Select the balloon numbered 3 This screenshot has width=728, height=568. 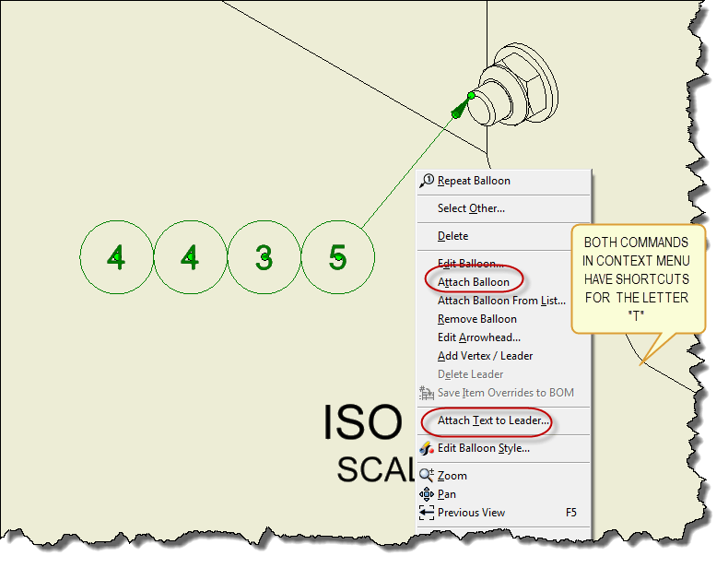click(264, 257)
